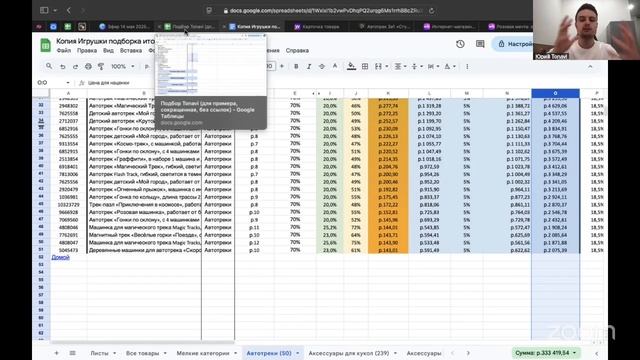This screenshot has width=640, height=360.
Task: Click the search menus magnifier icon
Action: (x=49, y=66)
